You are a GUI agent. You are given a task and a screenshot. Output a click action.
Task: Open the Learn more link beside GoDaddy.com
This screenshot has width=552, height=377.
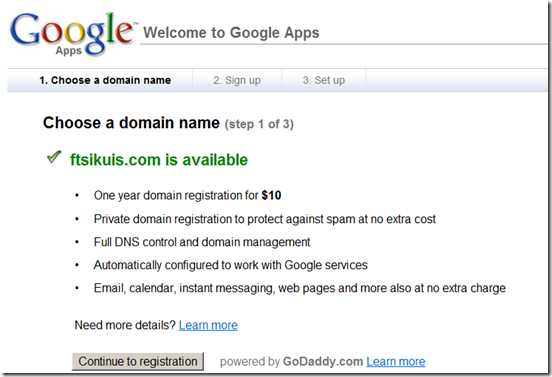pos(396,362)
